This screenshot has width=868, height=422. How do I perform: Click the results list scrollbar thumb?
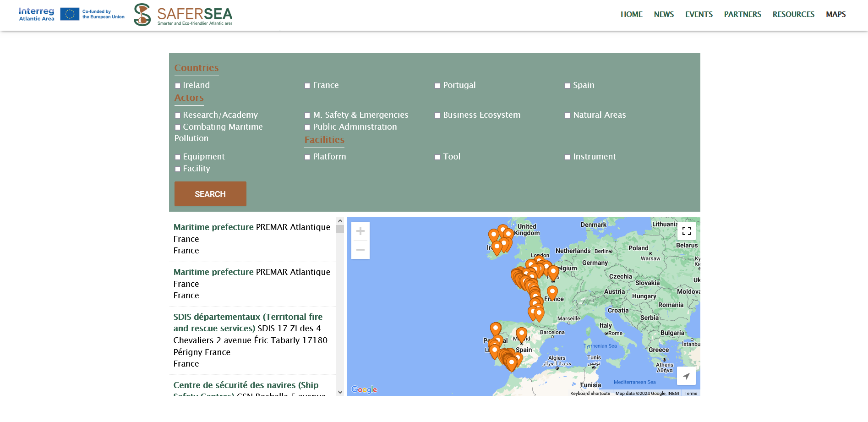pyautogui.click(x=340, y=229)
